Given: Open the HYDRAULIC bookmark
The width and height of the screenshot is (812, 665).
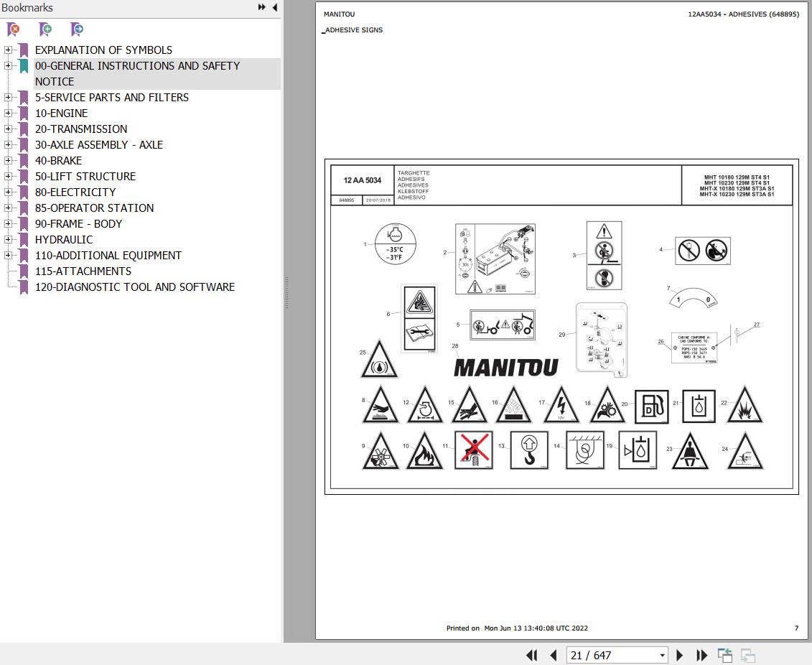Looking at the screenshot, I should coord(64,239).
